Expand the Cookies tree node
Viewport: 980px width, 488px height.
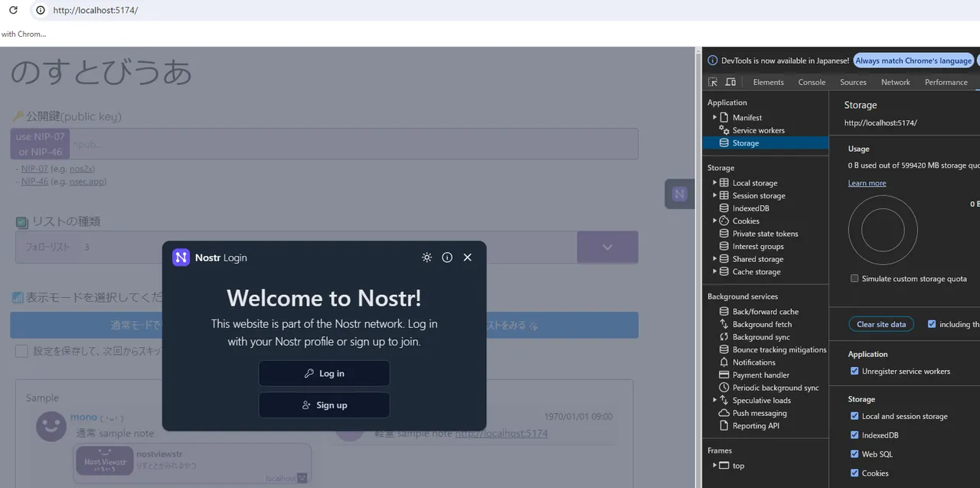pos(715,221)
